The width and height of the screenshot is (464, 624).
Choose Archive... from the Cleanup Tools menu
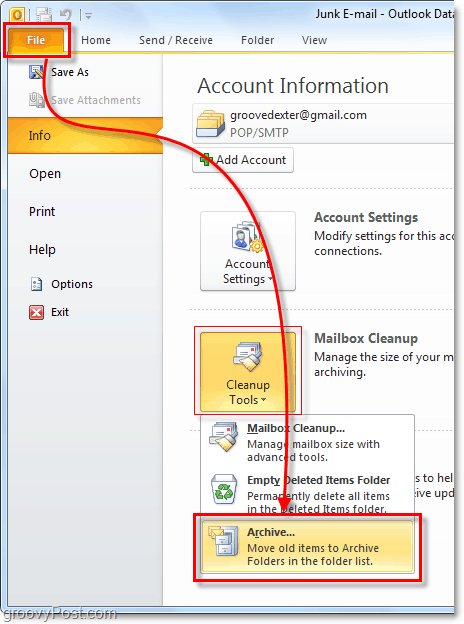(307, 546)
